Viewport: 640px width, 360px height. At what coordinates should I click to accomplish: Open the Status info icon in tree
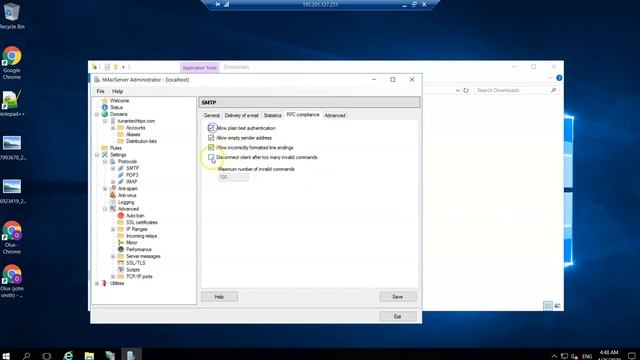click(105, 107)
